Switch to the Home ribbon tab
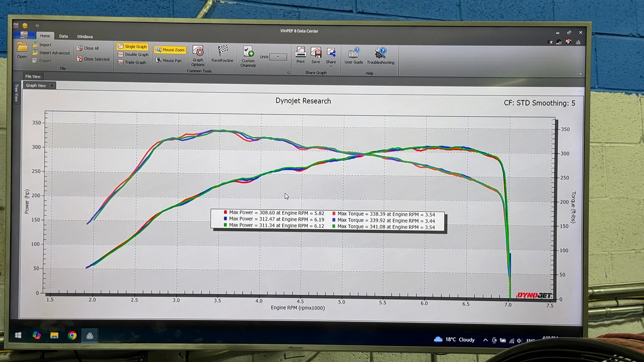 45,36
